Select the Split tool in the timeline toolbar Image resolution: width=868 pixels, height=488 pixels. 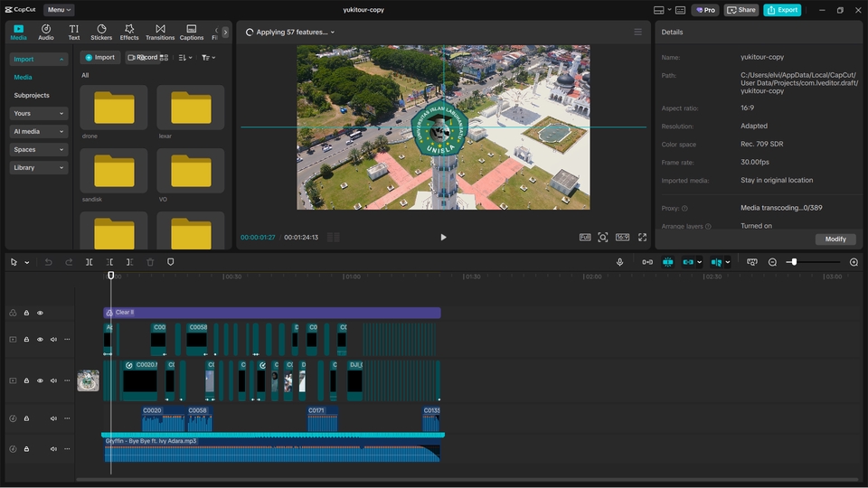90,262
